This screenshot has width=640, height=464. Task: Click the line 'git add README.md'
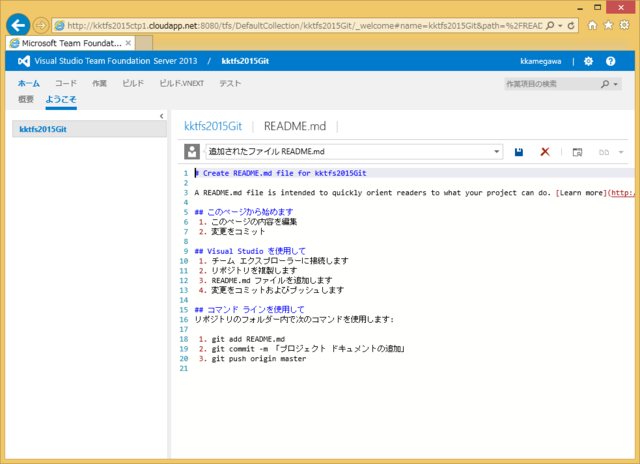[248, 339]
